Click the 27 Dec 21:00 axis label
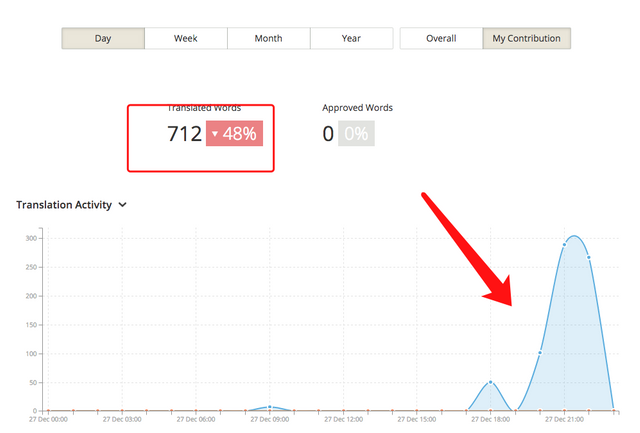The image size is (640, 433). point(564,420)
